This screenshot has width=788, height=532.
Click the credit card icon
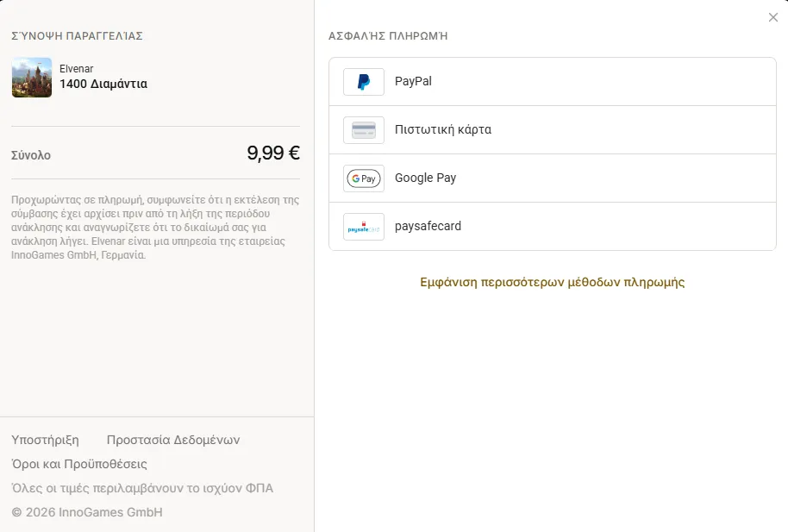tap(364, 129)
